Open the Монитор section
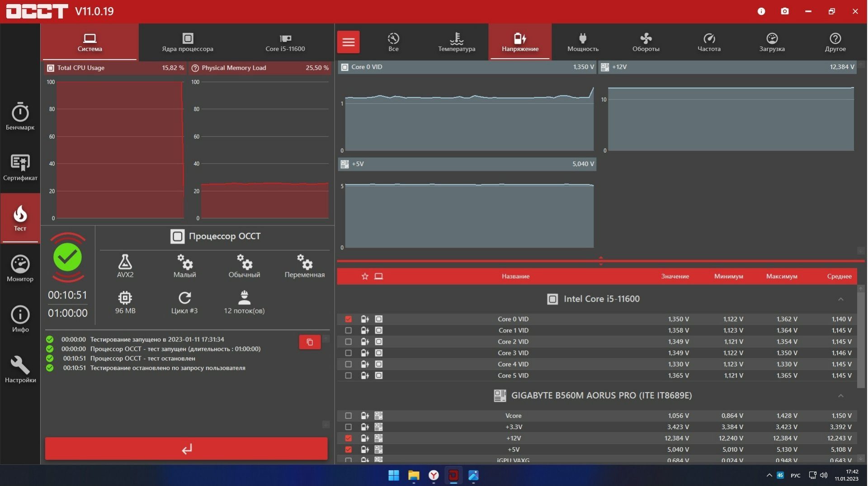The height and width of the screenshot is (486, 868). point(20,268)
